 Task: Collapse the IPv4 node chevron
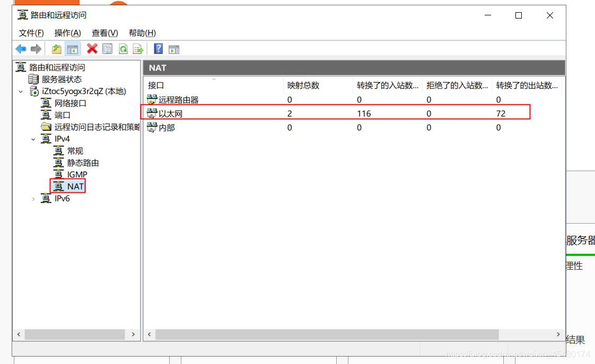click(x=33, y=139)
